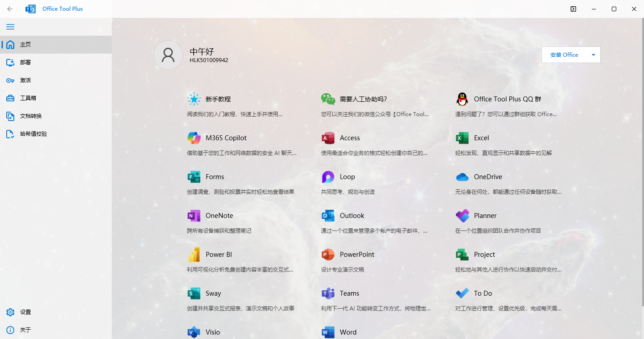The width and height of the screenshot is (644, 339).
Task: Open the Planner app icon
Action: 462,216
